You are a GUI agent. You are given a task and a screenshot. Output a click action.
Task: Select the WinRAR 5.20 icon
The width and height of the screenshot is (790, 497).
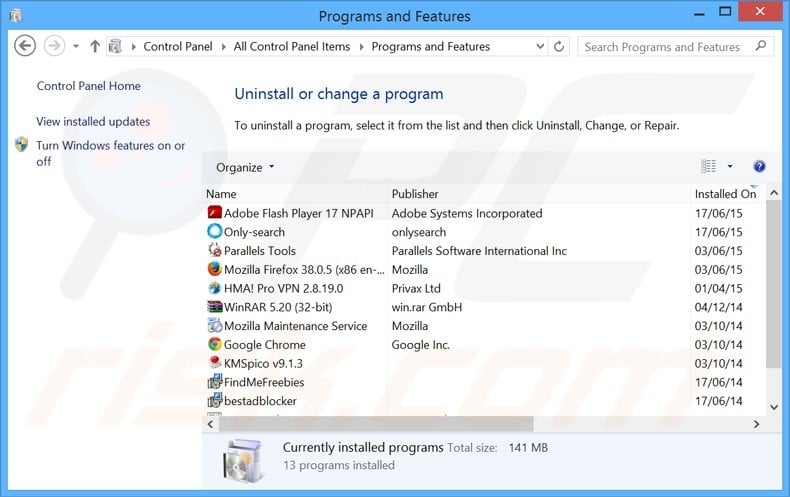click(215, 306)
